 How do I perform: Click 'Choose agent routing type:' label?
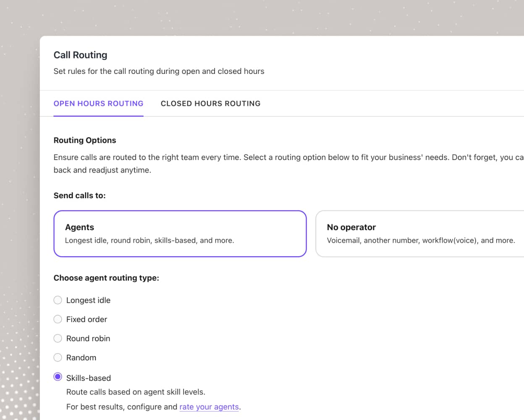pyautogui.click(x=106, y=278)
